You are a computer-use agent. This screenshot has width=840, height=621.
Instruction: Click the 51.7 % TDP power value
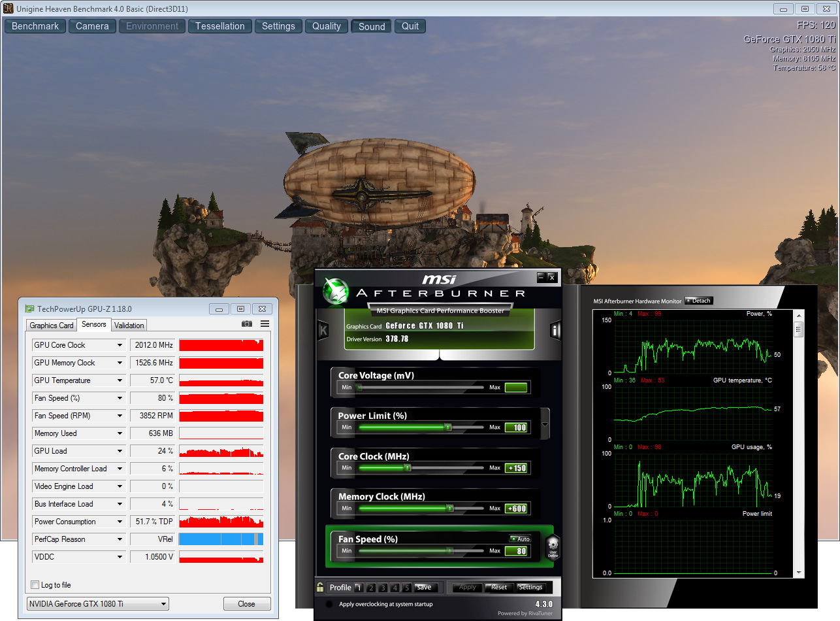153,522
